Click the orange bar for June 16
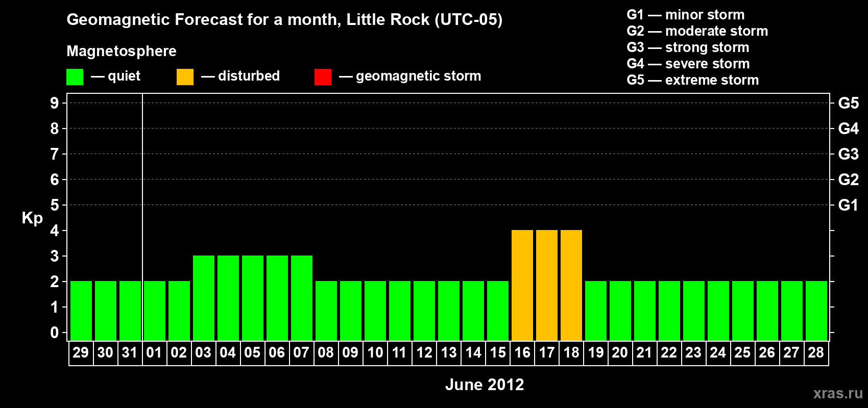This screenshot has width=868, height=408. 522,285
